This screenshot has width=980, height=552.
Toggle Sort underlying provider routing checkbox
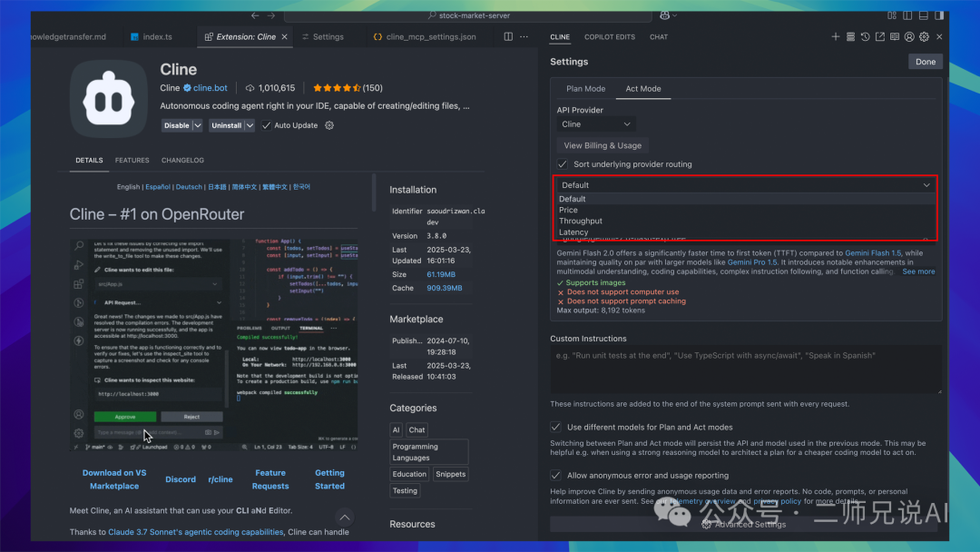click(563, 164)
